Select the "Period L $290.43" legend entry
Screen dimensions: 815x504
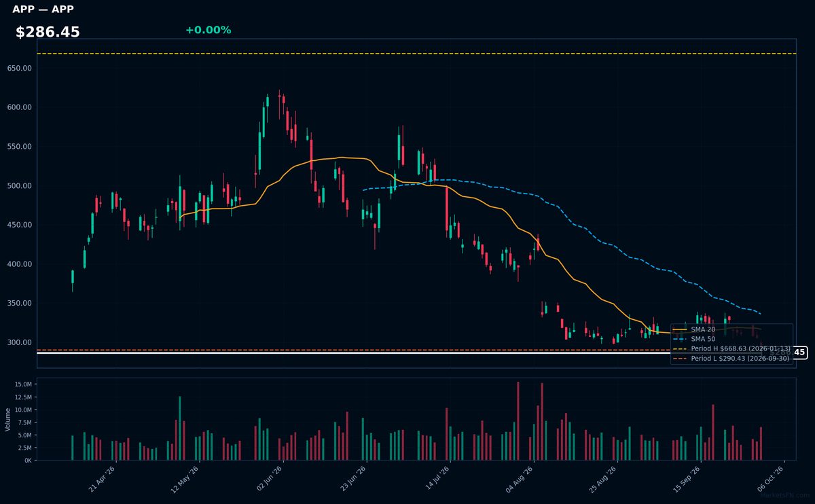click(731, 358)
